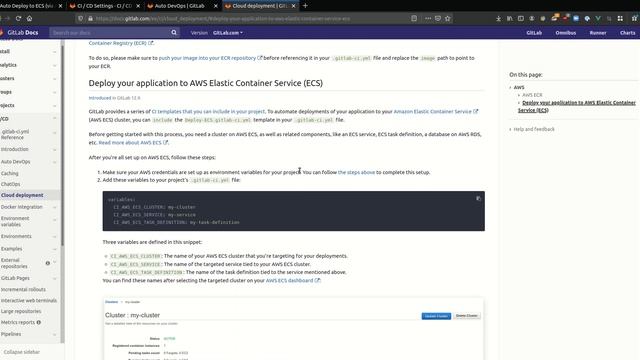Click the search magnifier in docs header
The width and height of the screenshot is (640, 360).
174,32
